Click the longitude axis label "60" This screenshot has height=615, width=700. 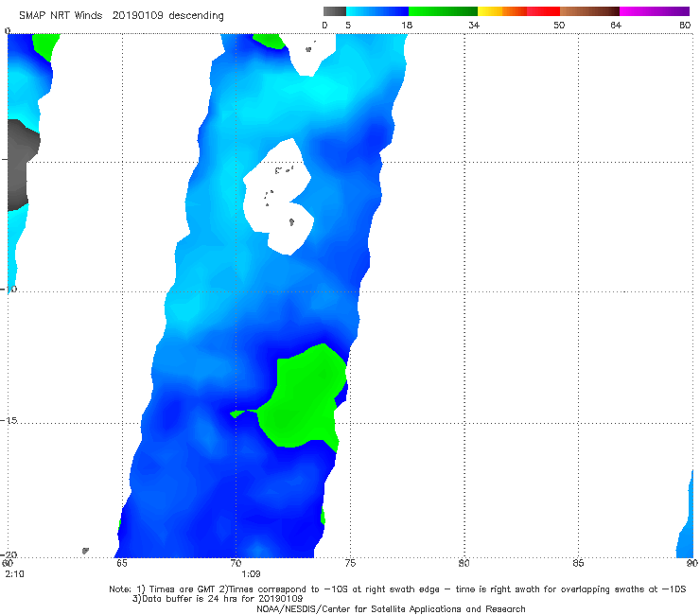tap(8, 563)
